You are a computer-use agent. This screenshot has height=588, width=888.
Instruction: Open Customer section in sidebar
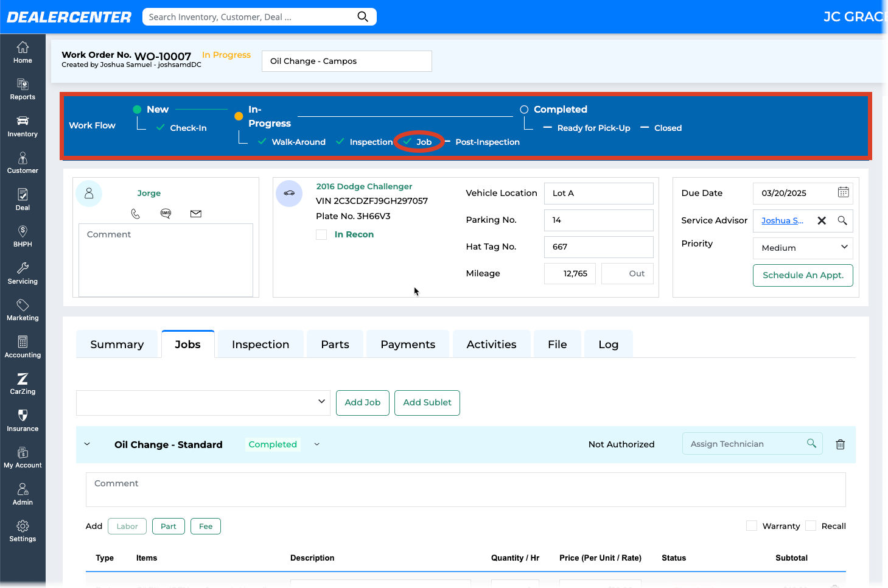pyautogui.click(x=23, y=163)
